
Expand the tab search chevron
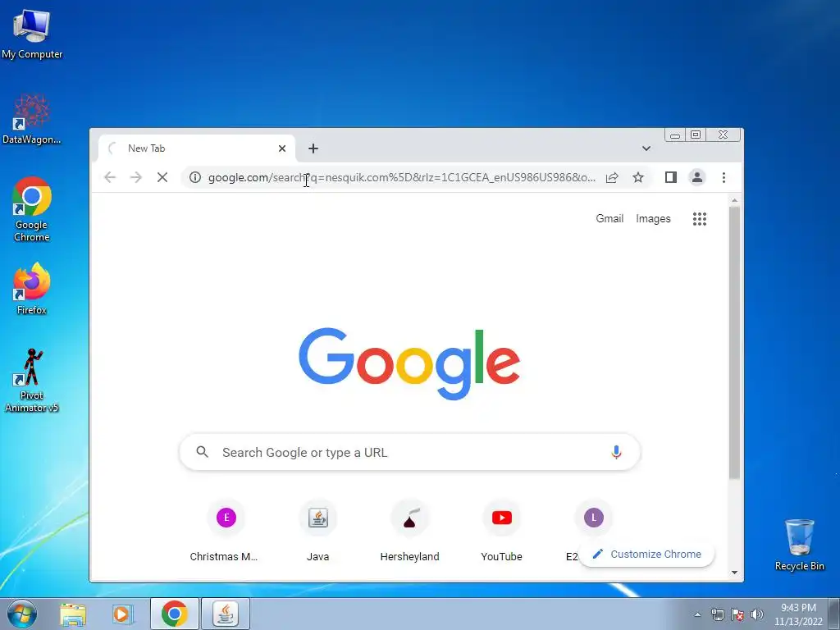point(646,148)
